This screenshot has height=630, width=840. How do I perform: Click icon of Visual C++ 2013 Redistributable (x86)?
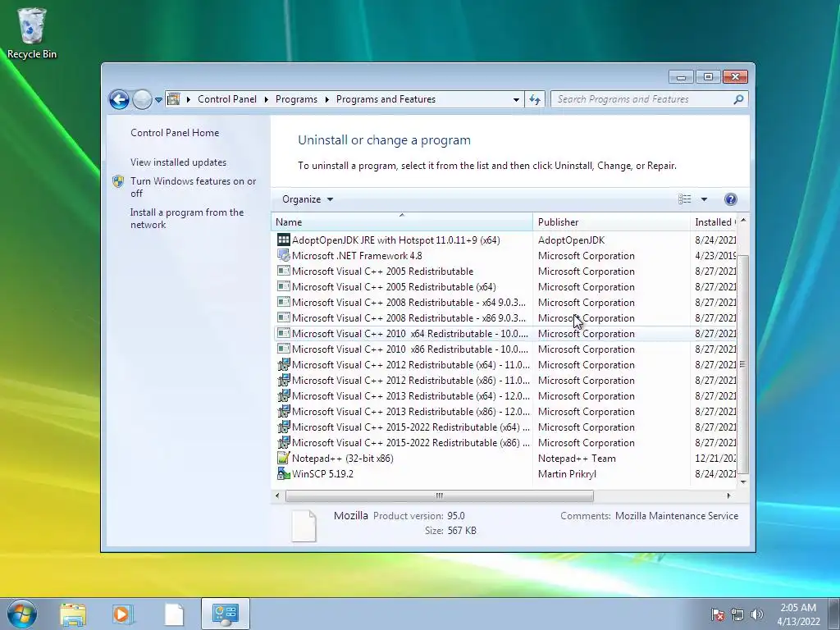[x=283, y=412]
